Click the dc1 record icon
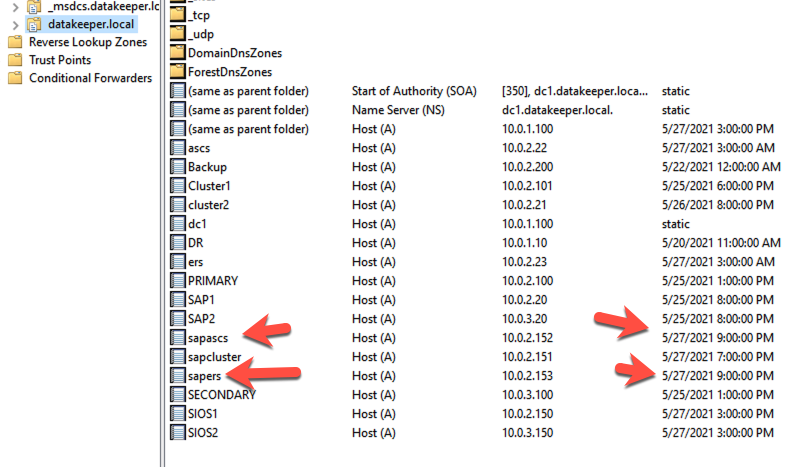This screenshot has width=812, height=467. coord(178,224)
